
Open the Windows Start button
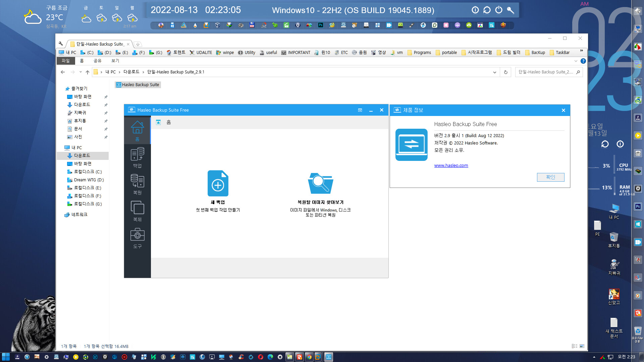tap(6, 357)
